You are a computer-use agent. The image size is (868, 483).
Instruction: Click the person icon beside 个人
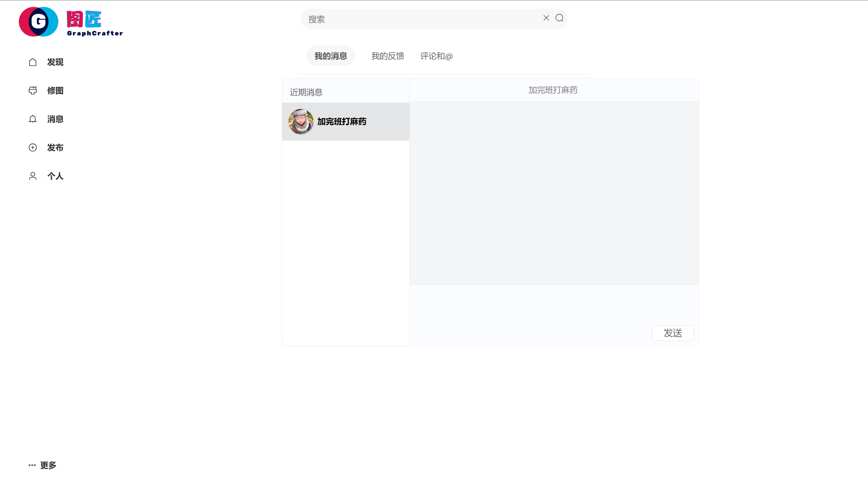click(x=33, y=176)
